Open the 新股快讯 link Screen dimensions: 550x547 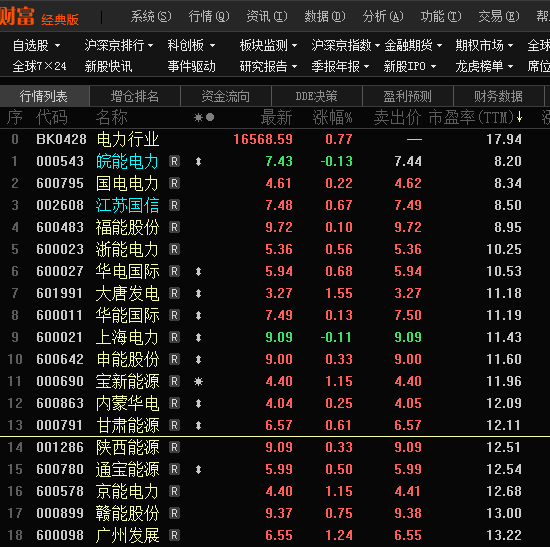108,66
